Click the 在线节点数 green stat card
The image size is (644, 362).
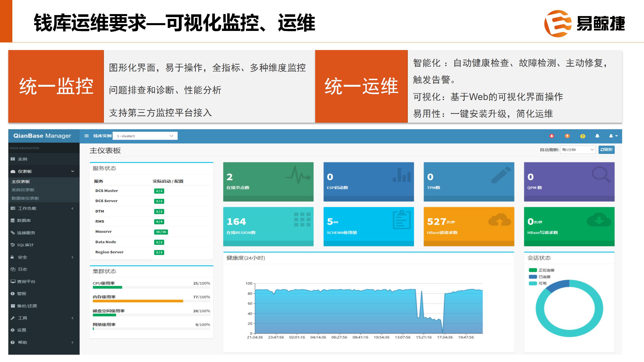tap(268, 182)
